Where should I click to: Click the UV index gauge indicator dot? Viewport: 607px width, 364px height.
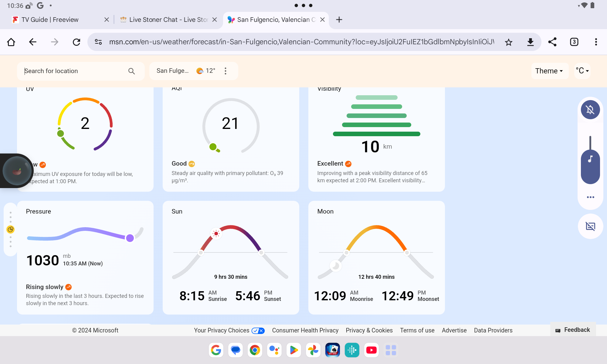(60, 133)
